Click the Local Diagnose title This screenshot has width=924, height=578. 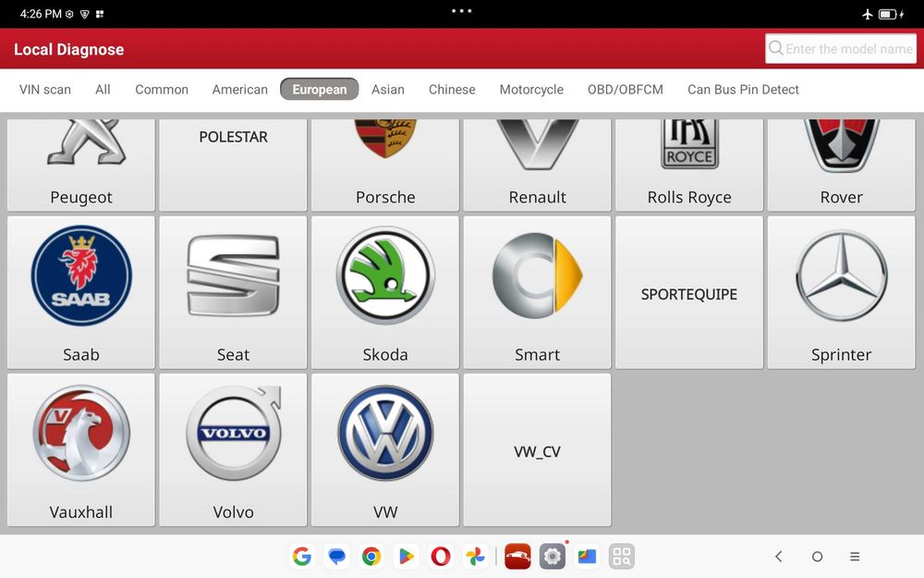tap(69, 50)
